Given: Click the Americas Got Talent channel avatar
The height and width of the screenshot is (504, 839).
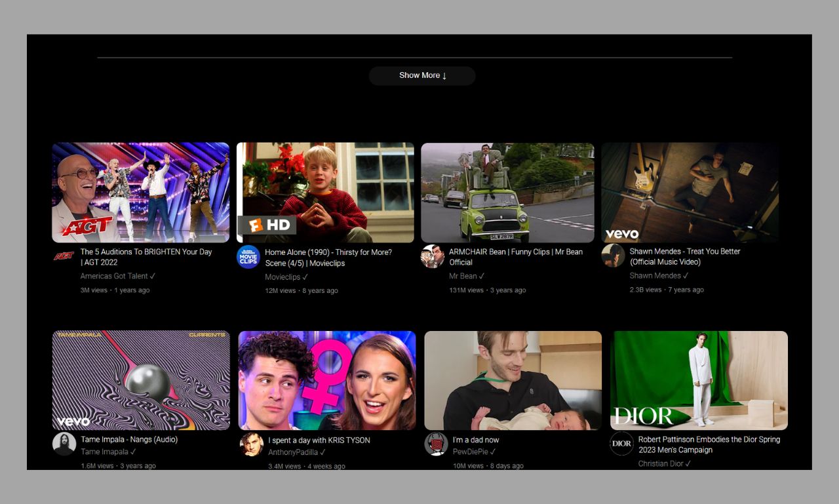Looking at the screenshot, I should (x=64, y=257).
